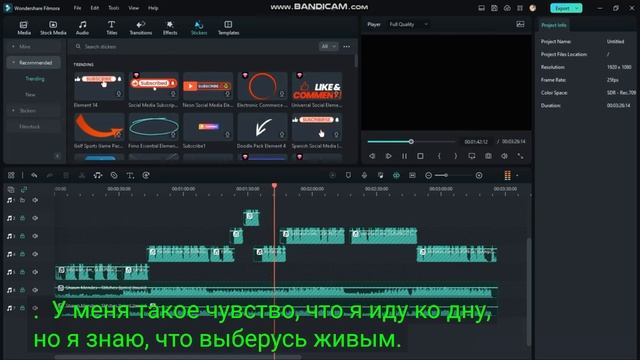Click the Undo icon in timeline toolbar
This screenshot has width=640, height=360.
coord(34,175)
